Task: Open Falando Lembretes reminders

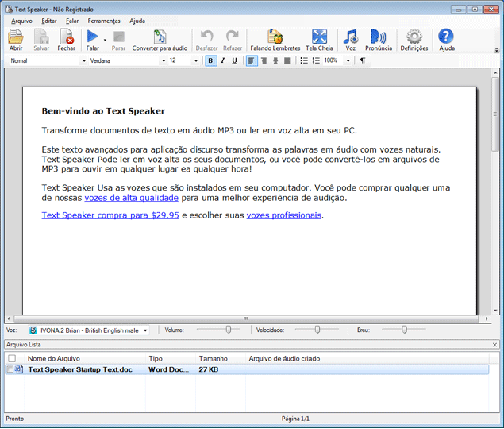Action: click(x=275, y=37)
